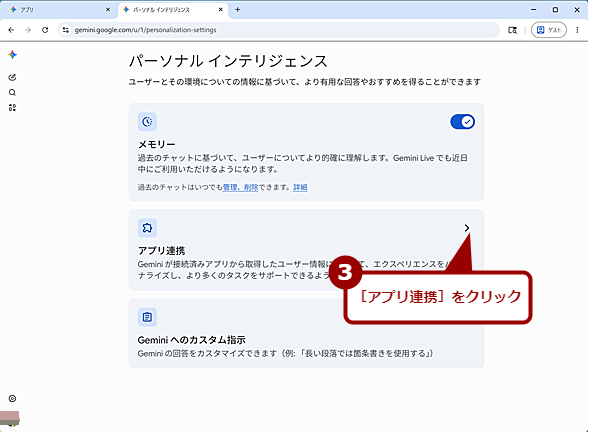Open the Gemini へのカスタム指示 card
This screenshot has height=433, width=589.
coord(306,333)
